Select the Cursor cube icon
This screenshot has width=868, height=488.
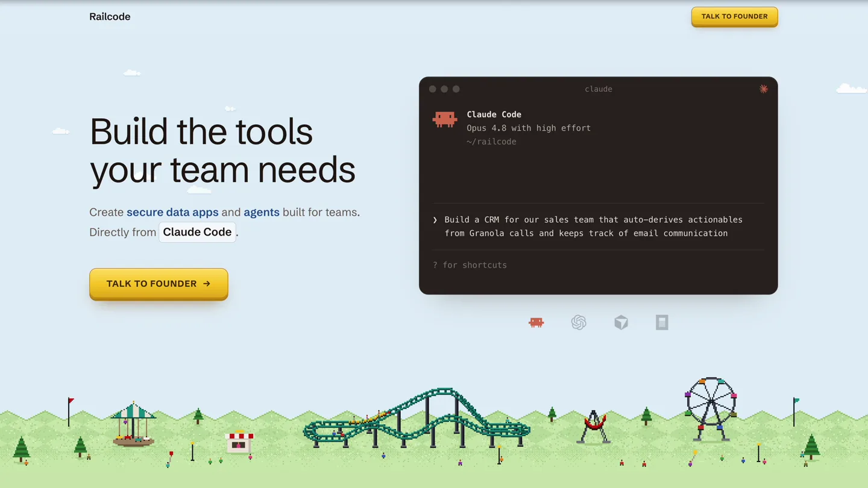[x=621, y=322]
